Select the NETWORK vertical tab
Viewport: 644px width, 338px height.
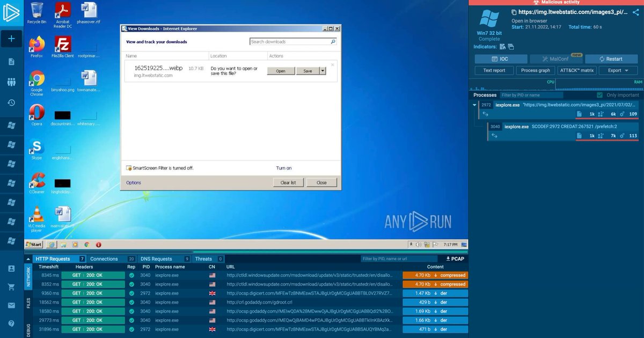pyautogui.click(x=28, y=276)
